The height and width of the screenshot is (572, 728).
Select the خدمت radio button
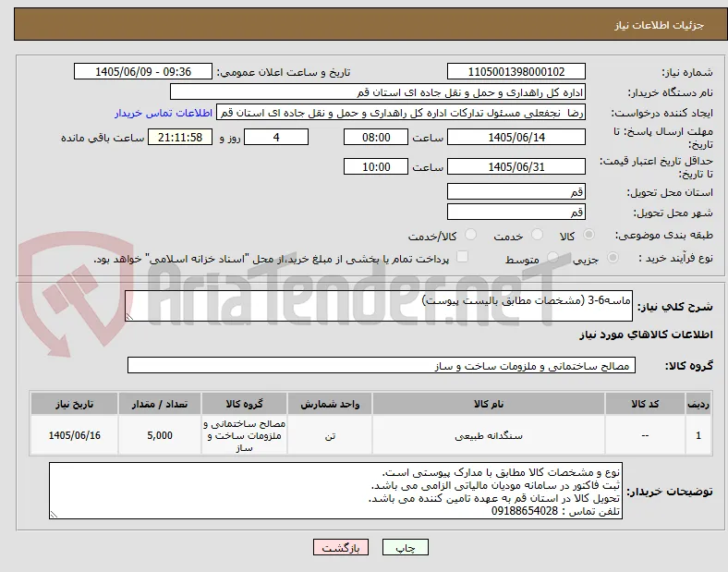pyautogui.click(x=537, y=235)
